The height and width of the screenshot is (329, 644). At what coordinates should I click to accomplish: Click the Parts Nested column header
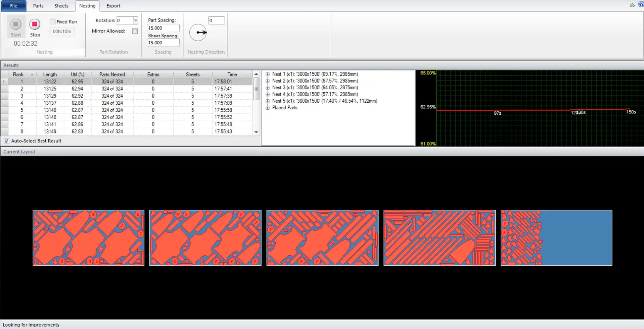112,74
